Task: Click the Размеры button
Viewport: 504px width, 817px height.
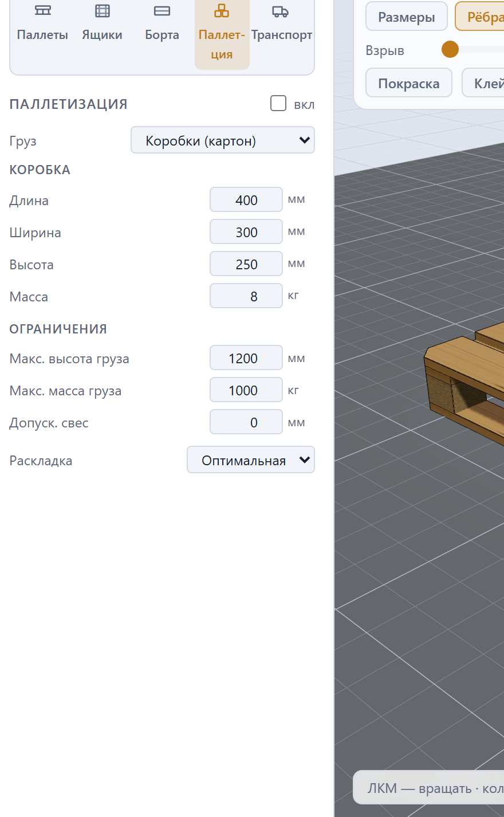Action: click(407, 17)
